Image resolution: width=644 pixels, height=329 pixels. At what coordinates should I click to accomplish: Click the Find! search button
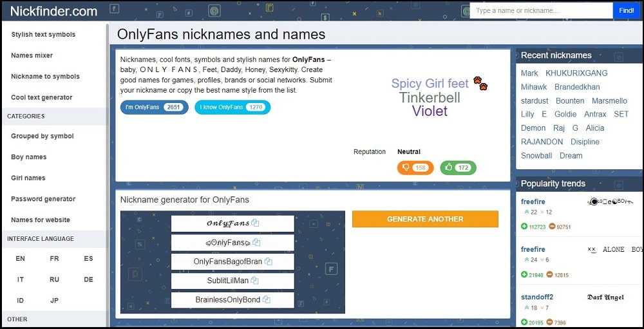click(627, 11)
